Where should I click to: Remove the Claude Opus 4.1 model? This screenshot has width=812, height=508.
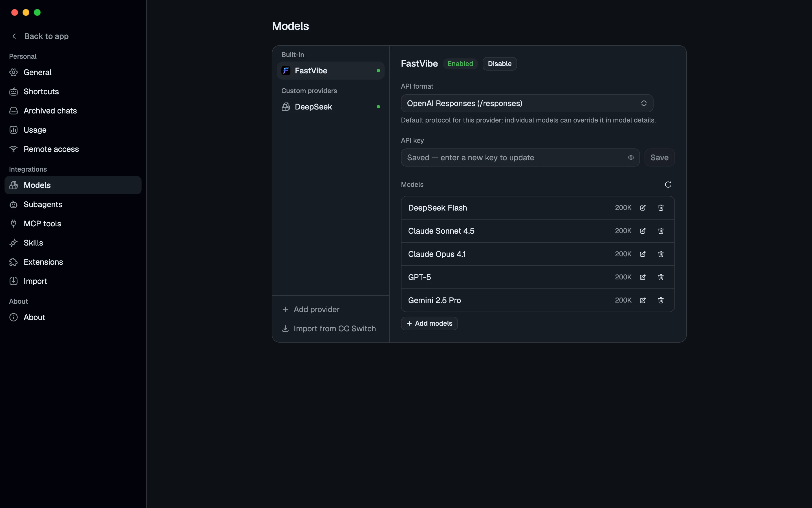coord(661,254)
